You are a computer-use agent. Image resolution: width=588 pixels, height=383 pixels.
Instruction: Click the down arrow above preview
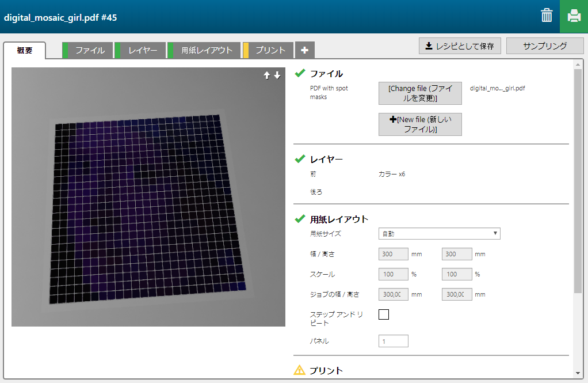277,75
